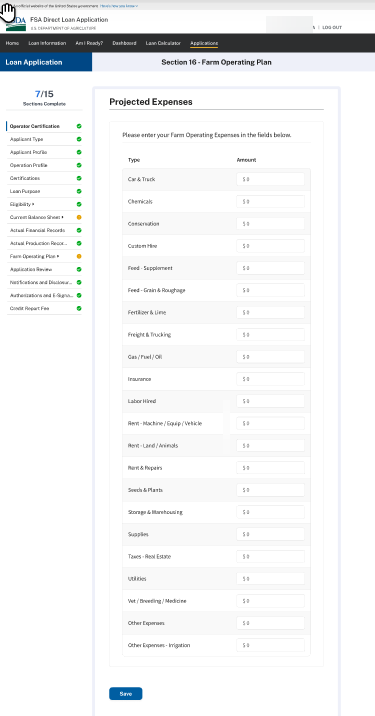Click green checkmark beside Loan Purpose
The height and width of the screenshot is (716, 375).
pos(79,191)
